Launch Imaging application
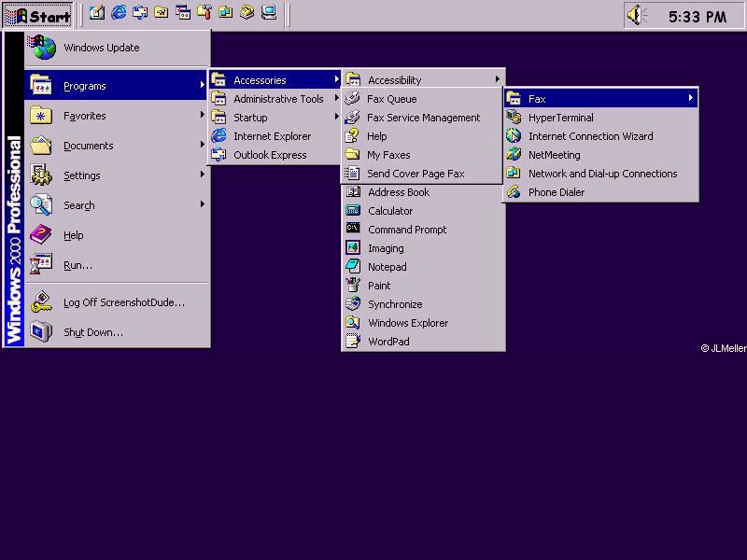 tap(424, 248)
